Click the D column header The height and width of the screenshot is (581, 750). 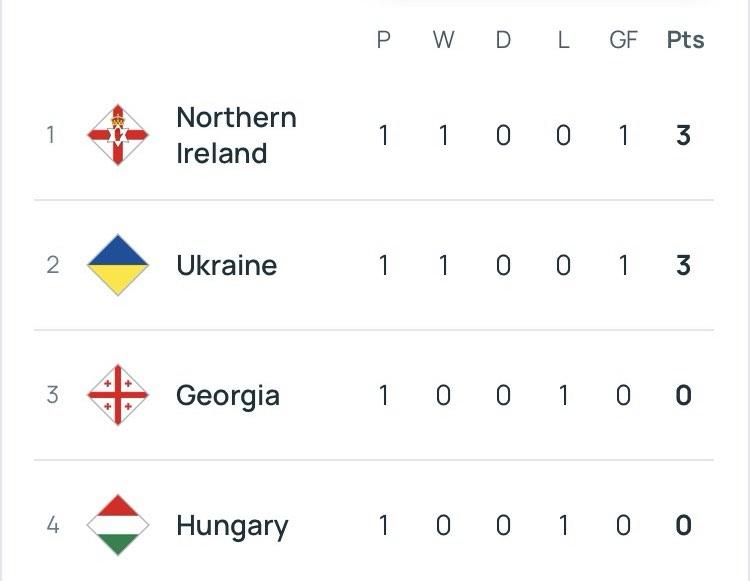pyautogui.click(x=503, y=40)
